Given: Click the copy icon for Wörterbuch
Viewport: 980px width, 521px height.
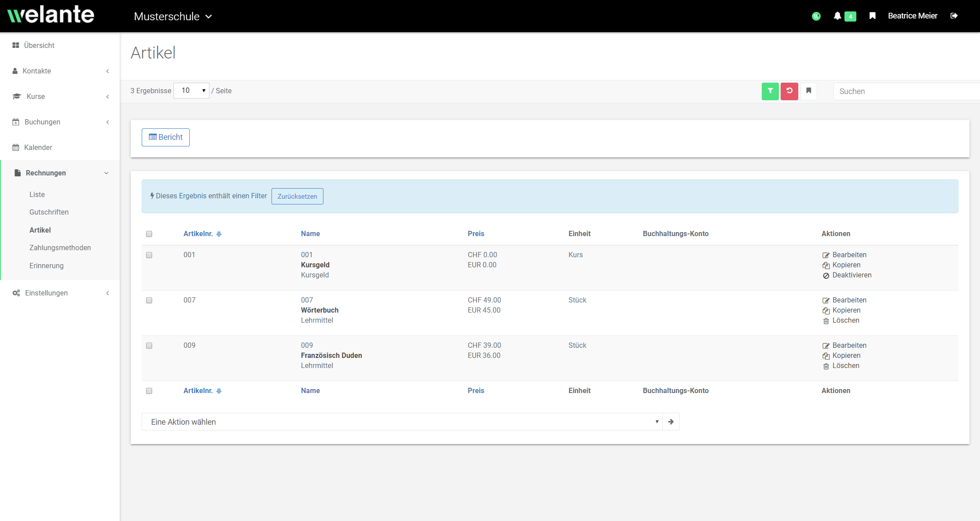Looking at the screenshot, I should pyautogui.click(x=826, y=310).
